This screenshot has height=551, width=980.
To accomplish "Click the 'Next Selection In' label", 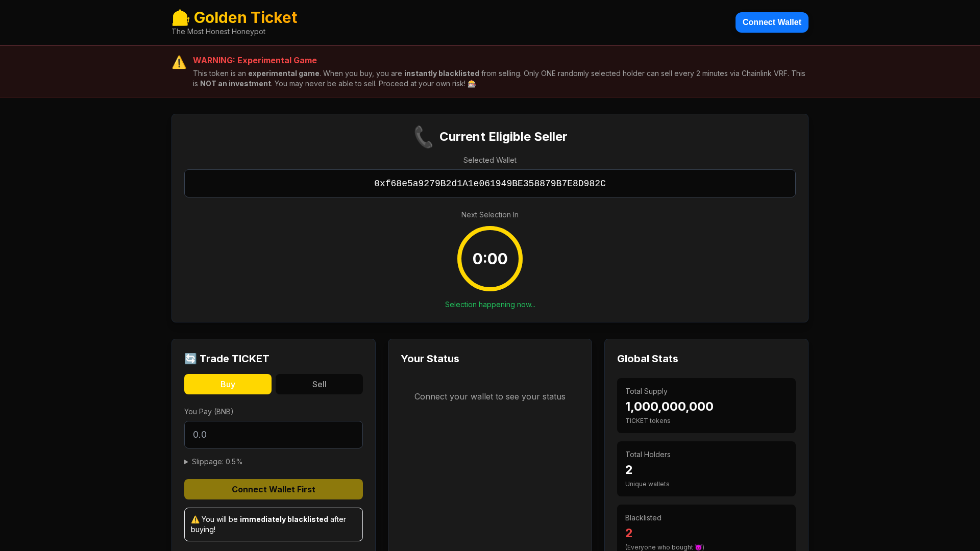I will tap(490, 215).
